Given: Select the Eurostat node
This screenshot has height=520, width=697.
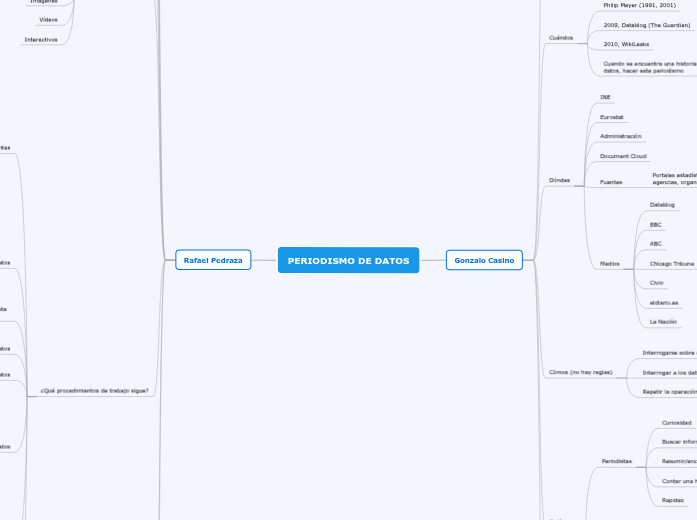Looking at the screenshot, I should [611, 117].
